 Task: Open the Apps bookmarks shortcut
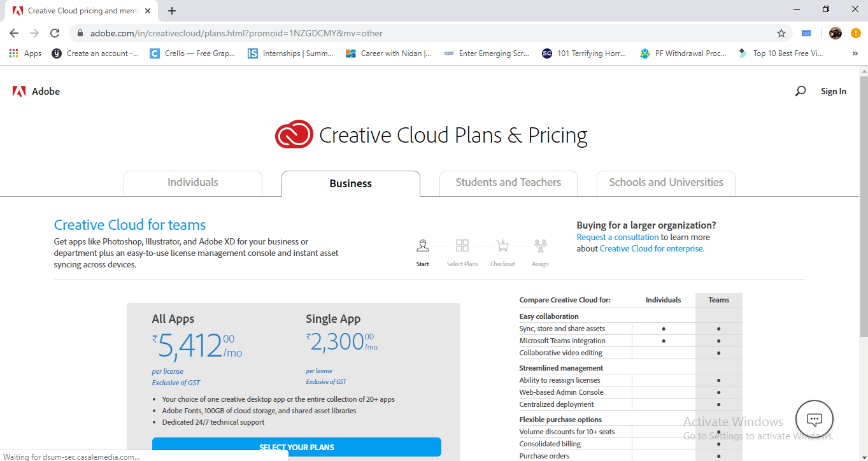pyautogui.click(x=25, y=53)
